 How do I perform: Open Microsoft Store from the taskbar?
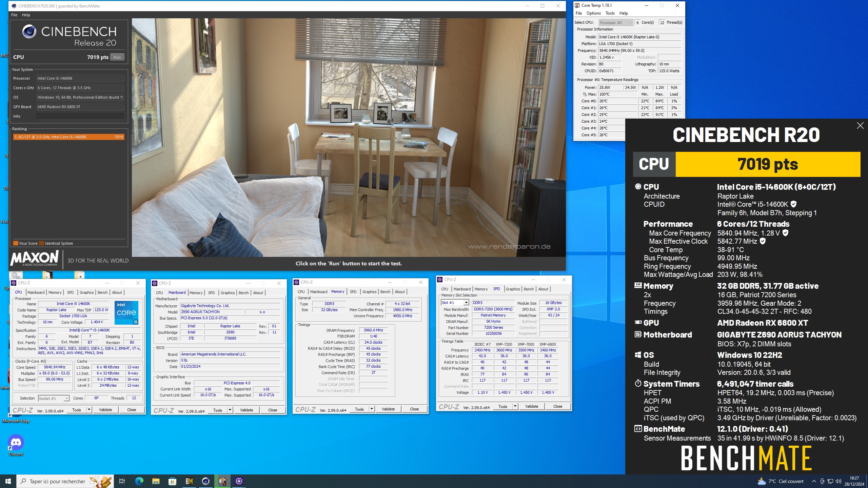point(172,481)
